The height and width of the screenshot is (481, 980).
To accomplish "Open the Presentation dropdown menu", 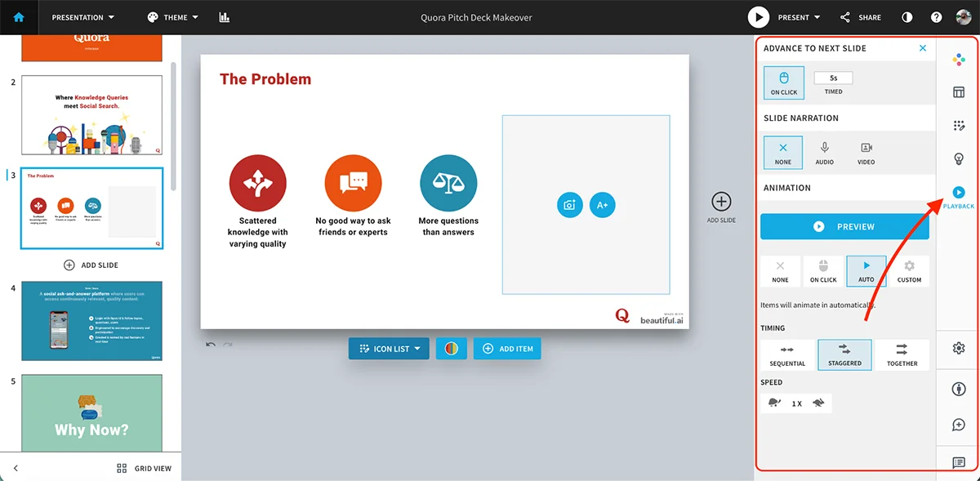I will (x=82, y=17).
